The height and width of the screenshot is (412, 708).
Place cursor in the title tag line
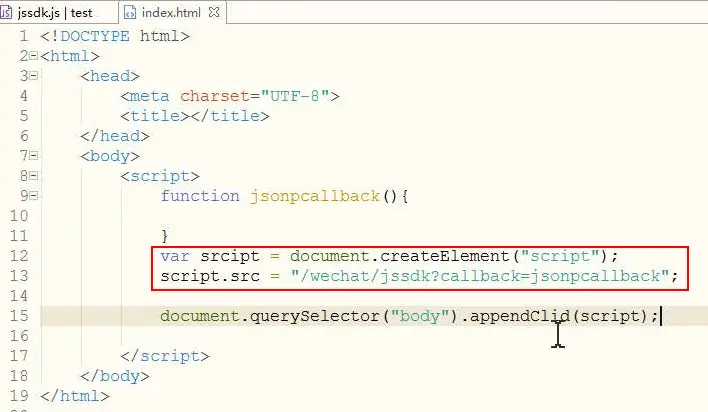point(195,116)
